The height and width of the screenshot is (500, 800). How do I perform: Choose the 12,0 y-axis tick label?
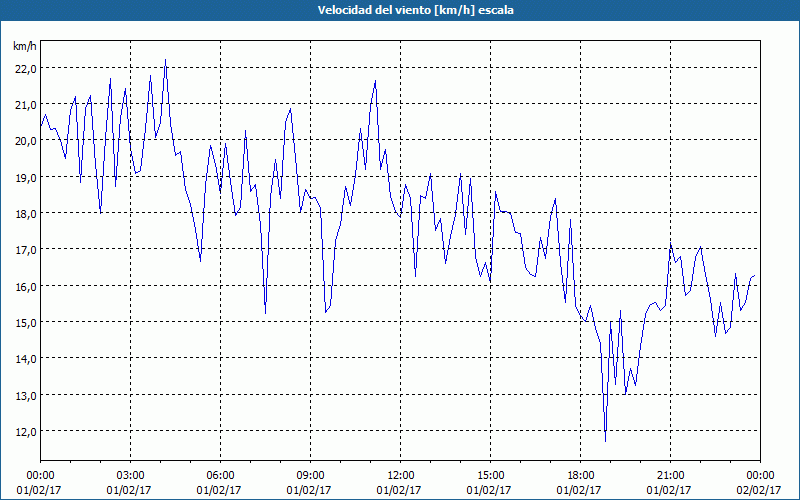point(26,433)
